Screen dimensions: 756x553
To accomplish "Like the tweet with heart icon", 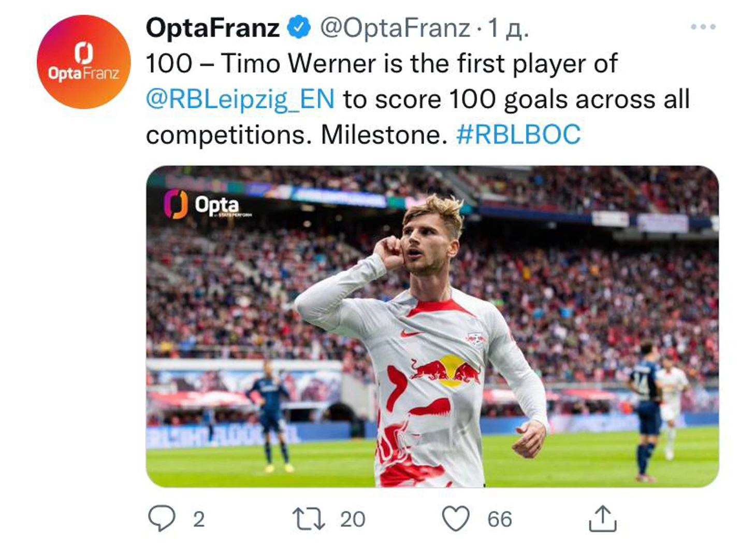I will coord(456,518).
